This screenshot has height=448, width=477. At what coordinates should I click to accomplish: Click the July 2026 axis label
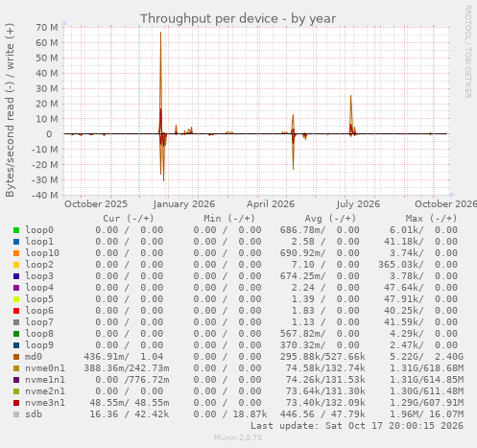tap(358, 204)
